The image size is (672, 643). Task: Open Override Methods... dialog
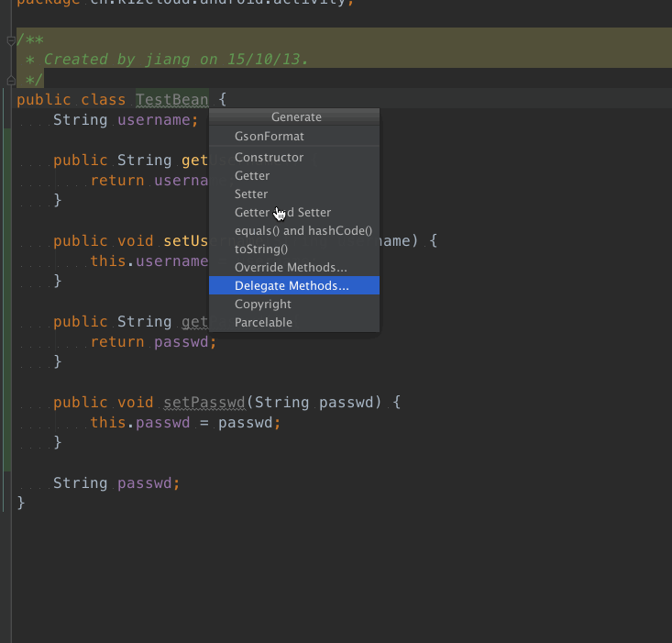coord(291,267)
